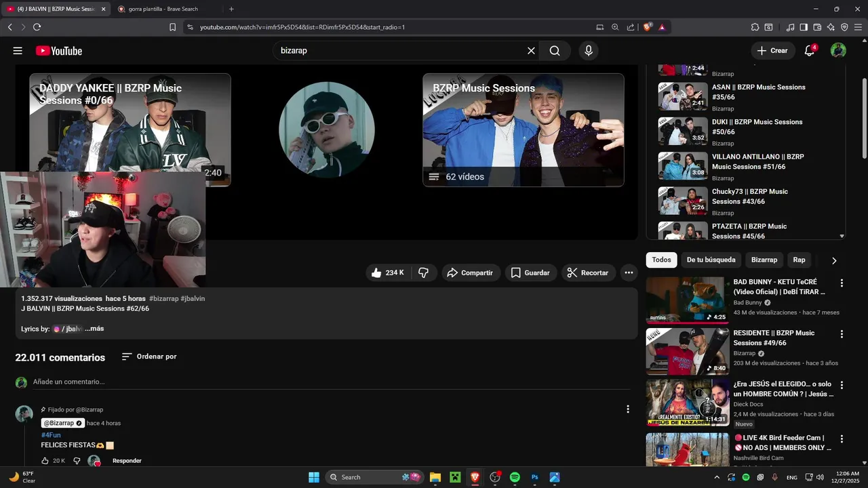Screen dimensions: 868x488
Task: Open options for RESIDENTE video
Action: pyautogui.click(x=842, y=334)
